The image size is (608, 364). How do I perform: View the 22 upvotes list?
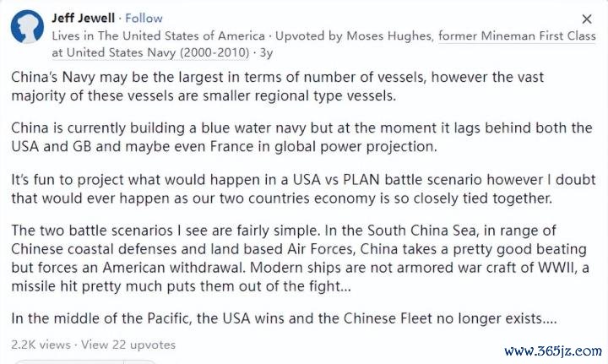(x=128, y=345)
